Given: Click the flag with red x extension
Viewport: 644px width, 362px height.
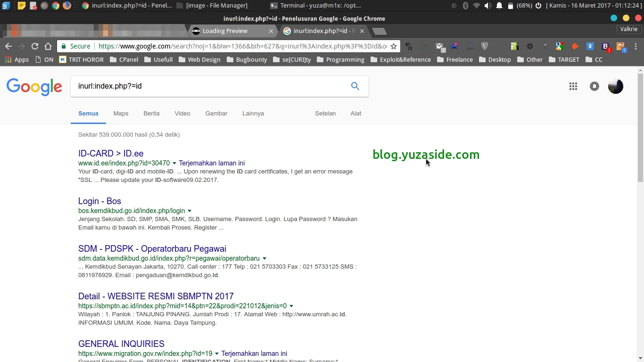Looking at the screenshot, I should [454, 46].
